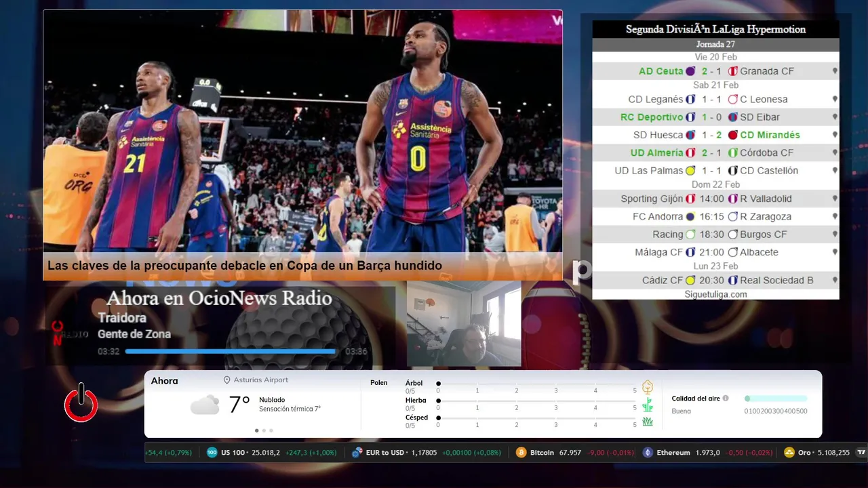Click the Granada CF team crest
868x488 pixels.
click(x=733, y=71)
